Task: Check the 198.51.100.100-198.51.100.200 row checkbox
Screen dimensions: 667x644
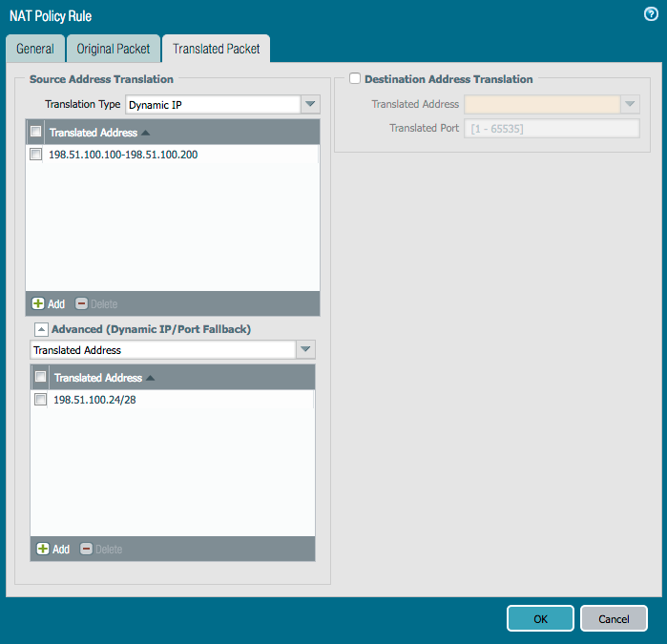Action: [x=35, y=154]
